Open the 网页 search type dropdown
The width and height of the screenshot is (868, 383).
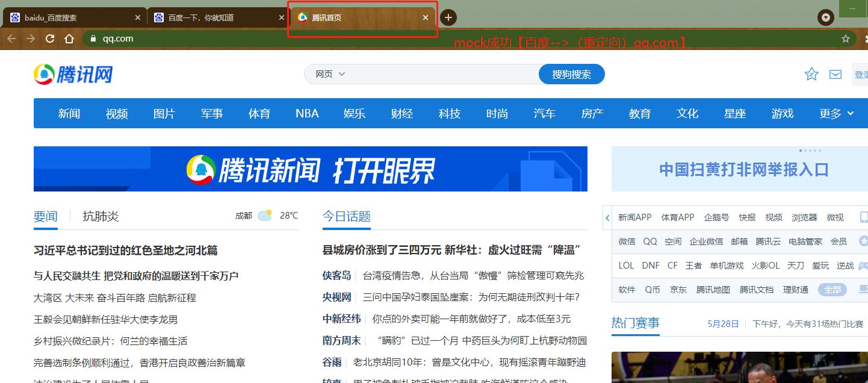click(x=330, y=74)
